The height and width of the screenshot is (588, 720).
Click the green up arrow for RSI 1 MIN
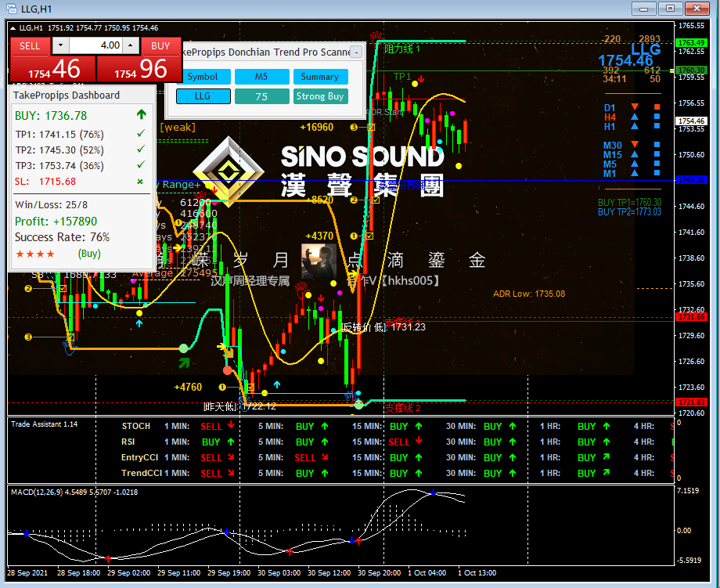coord(231,442)
